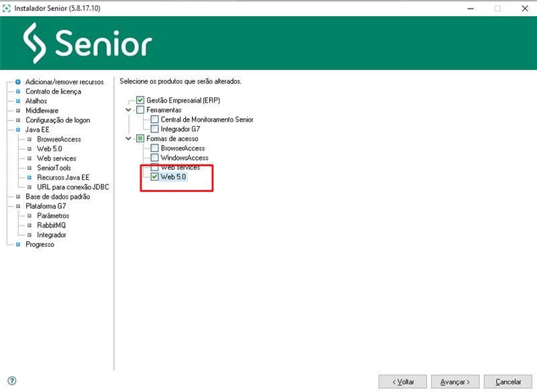This screenshot has height=392, width=537.
Task: Collapse the Ferramentas tree node
Action: [128, 110]
